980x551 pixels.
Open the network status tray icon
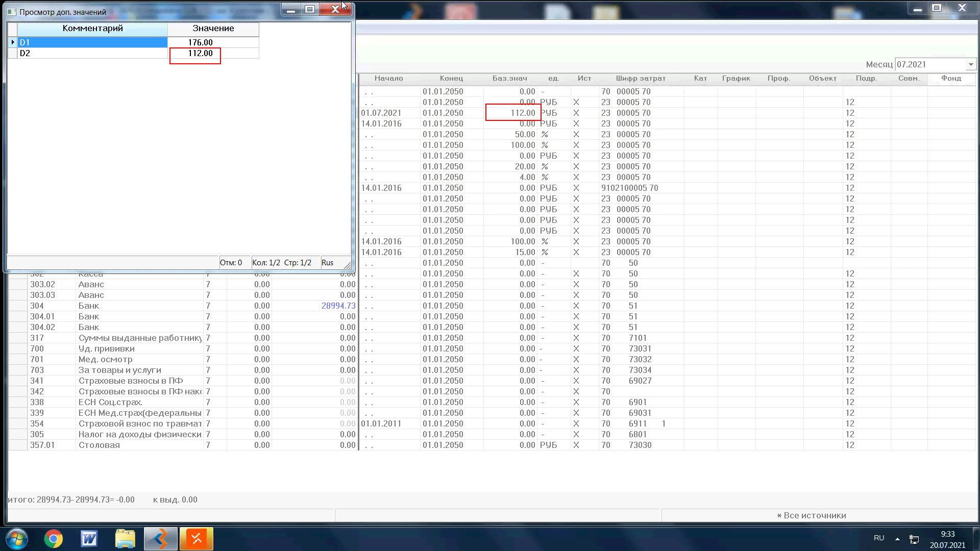pos(914,539)
